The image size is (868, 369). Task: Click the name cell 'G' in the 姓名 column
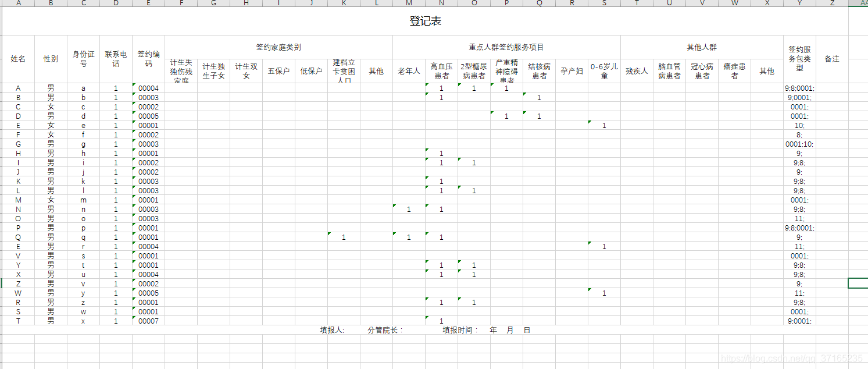coord(18,144)
